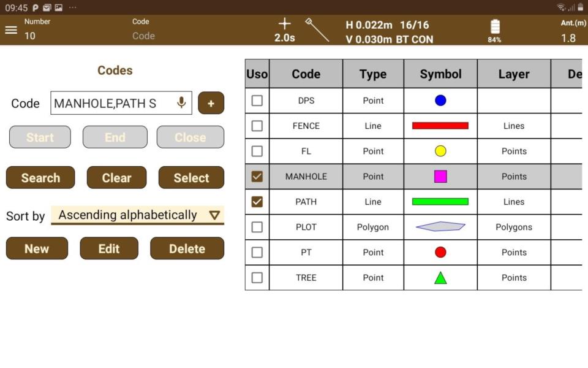588x368 pixels.
Task: Open the hamburger menu
Action: pyautogui.click(x=11, y=30)
